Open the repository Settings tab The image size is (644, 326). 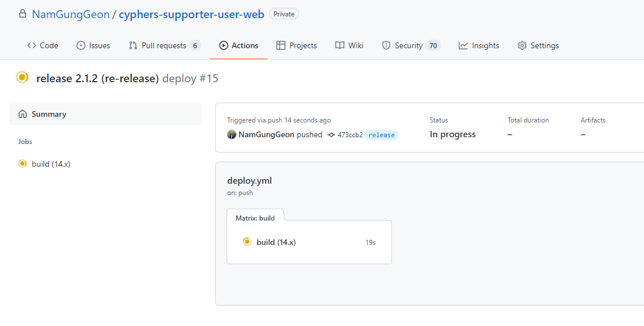click(x=538, y=45)
